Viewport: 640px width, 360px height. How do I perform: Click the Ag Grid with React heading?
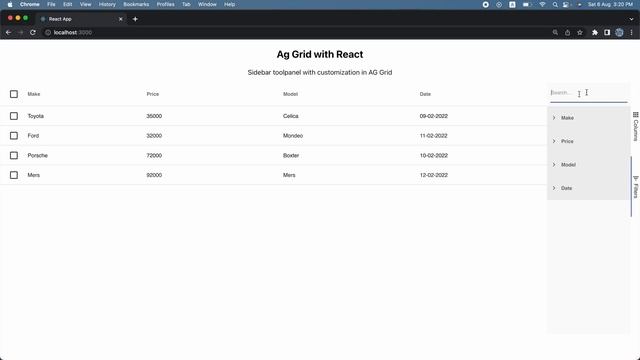pyautogui.click(x=320, y=54)
